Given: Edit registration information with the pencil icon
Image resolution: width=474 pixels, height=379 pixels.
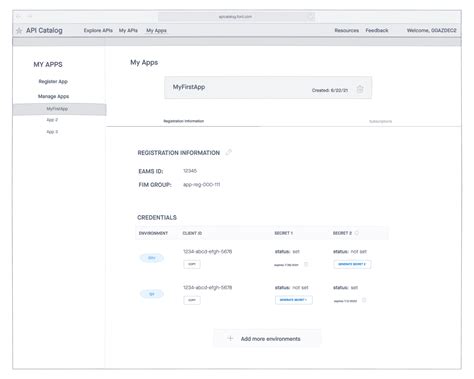Looking at the screenshot, I should [x=228, y=152].
